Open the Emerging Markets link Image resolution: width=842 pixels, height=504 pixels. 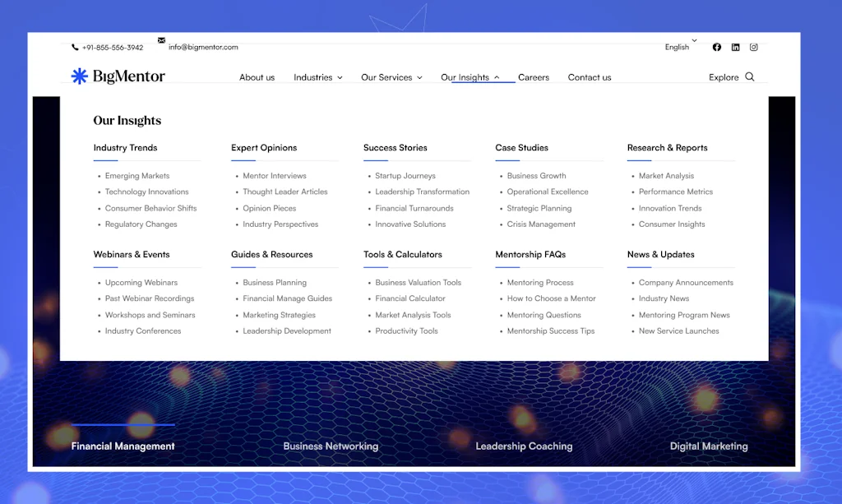(136, 175)
